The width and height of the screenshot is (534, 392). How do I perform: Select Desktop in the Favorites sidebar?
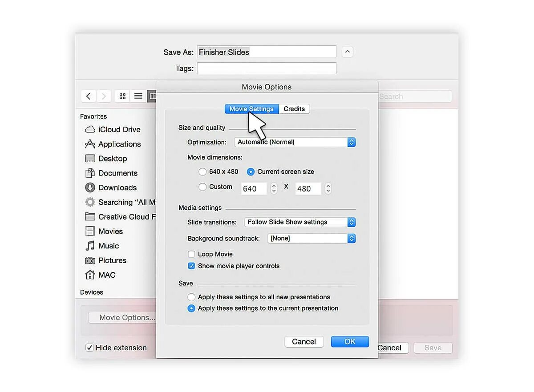pos(106,159)
